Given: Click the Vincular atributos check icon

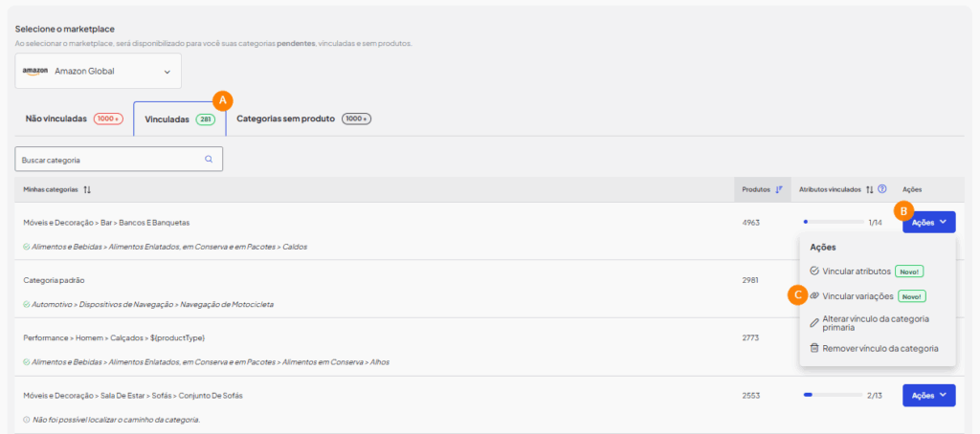Looking at the screenshot, I should [814, 271].
